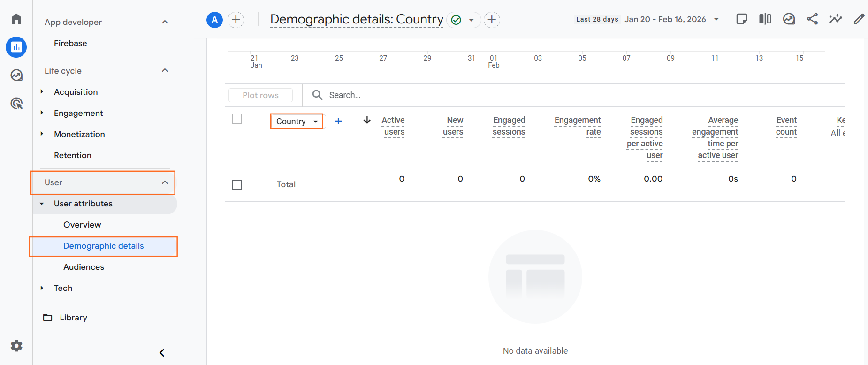
Task: Open Reports icon in left rail
Action: [x=16, y=47]
